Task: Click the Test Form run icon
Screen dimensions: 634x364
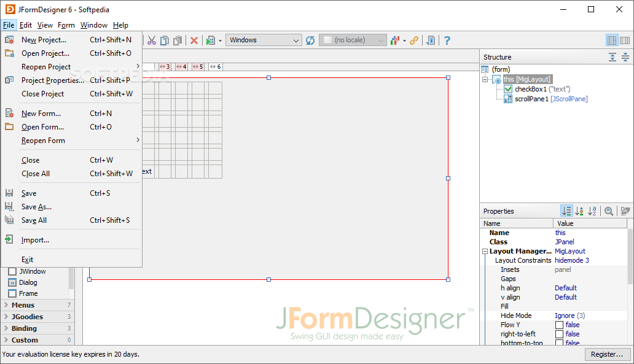Action: 211,41
